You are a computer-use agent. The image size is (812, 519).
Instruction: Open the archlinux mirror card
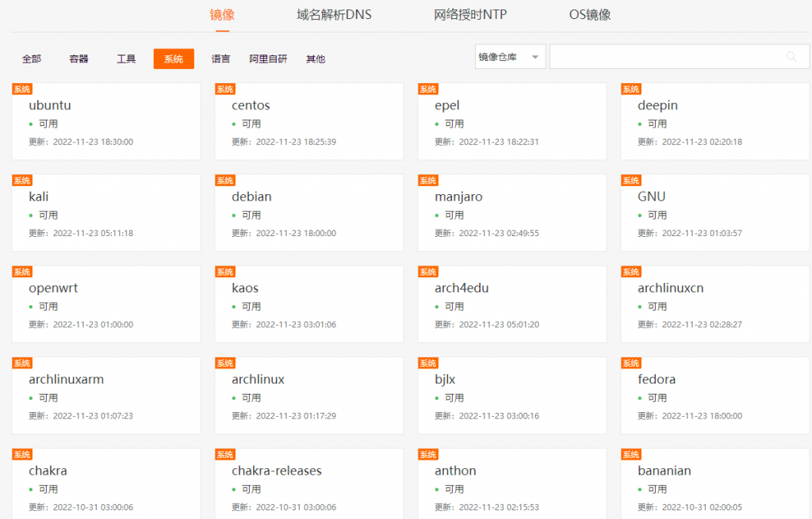tap(309, 395)
